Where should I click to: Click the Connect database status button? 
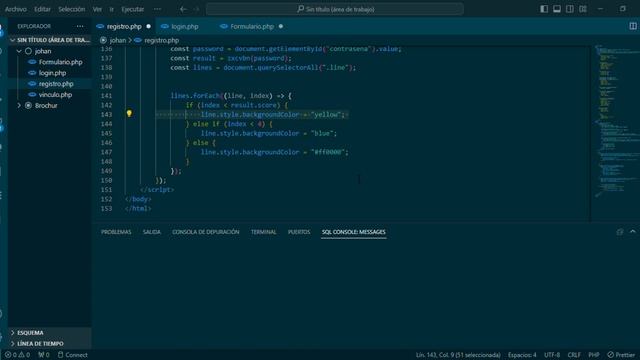click(73, 355)
